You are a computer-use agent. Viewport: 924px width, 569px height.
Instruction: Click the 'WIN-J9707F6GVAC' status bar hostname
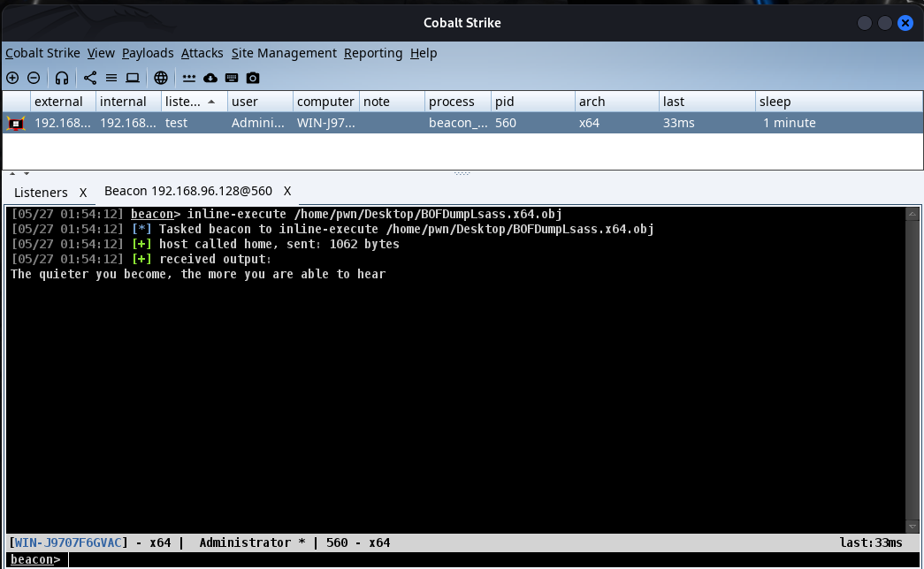(x=68, y=542)
